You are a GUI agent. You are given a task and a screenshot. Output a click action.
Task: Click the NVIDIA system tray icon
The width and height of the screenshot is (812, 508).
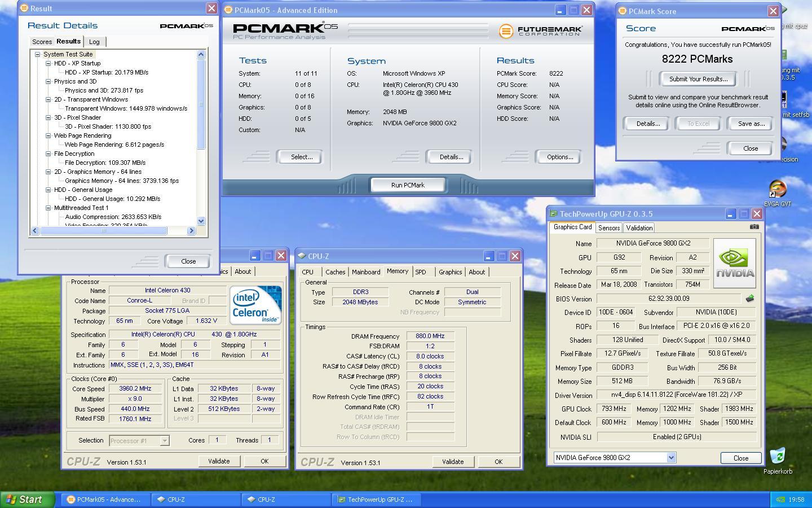coord(780,500)
